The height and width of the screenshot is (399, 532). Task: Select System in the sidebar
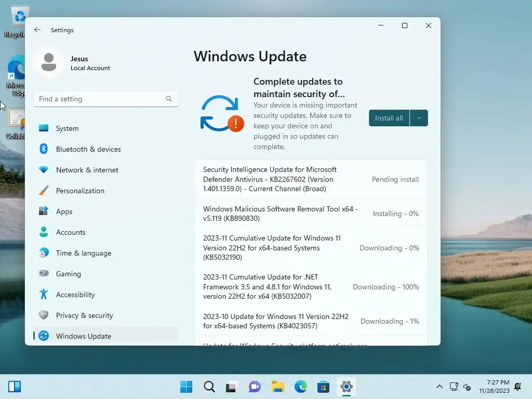coord(106,128)
